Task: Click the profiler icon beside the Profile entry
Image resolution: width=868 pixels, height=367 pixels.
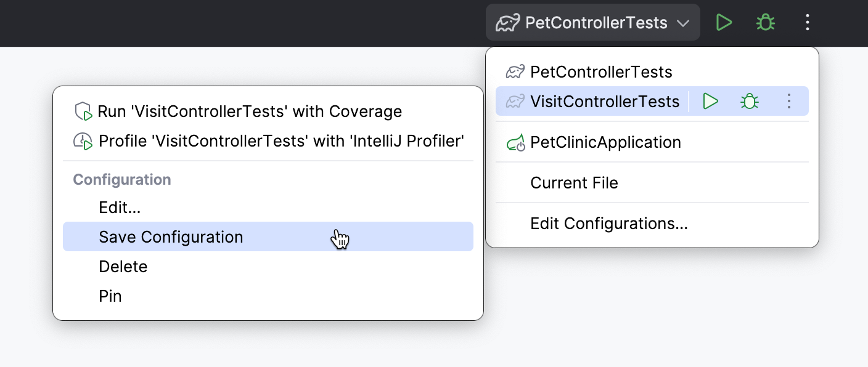Action: click(82, 140)
